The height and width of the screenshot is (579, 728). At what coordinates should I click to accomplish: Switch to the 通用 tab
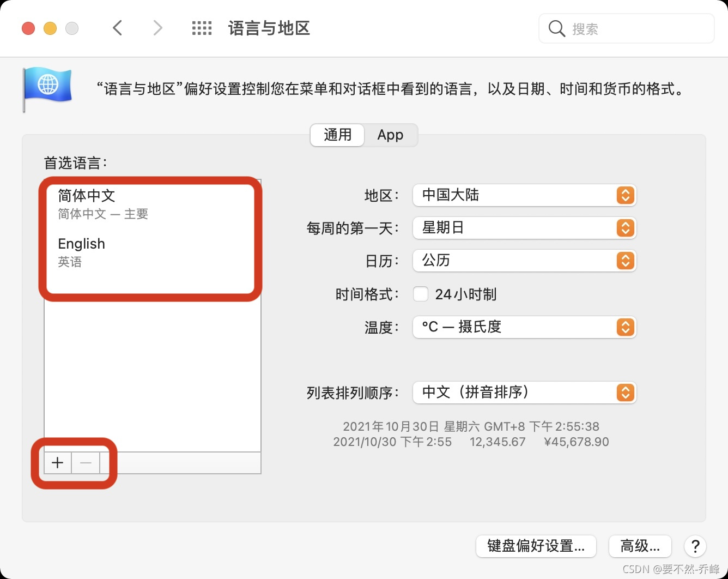(x=337, y=135)
